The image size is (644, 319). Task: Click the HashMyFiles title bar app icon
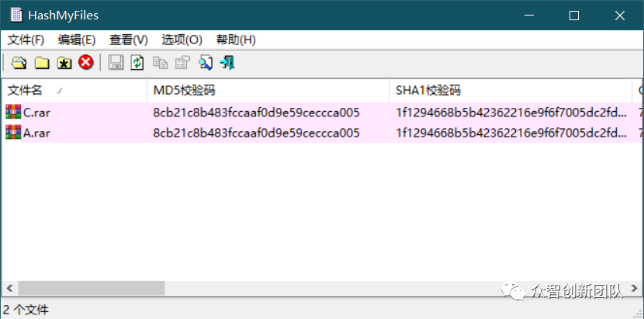coord(17,16)
